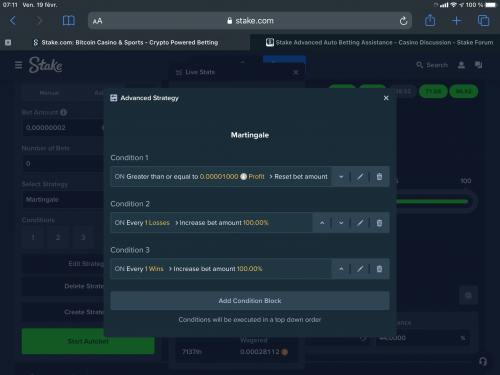Open the AA reader text options
This screenshot has height=375, width=500.
(x=97, y=21)
